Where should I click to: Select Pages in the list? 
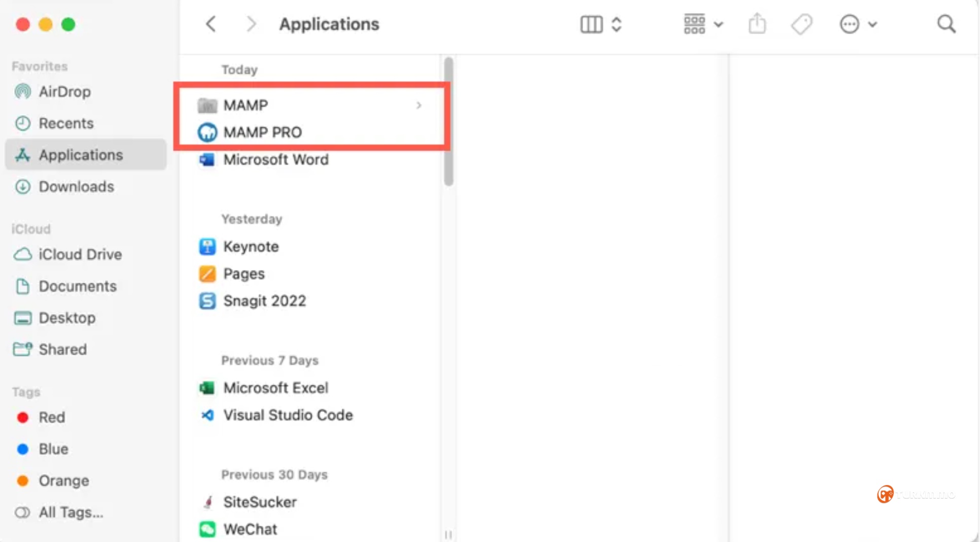pyautogui.click(x=244, y=274)
